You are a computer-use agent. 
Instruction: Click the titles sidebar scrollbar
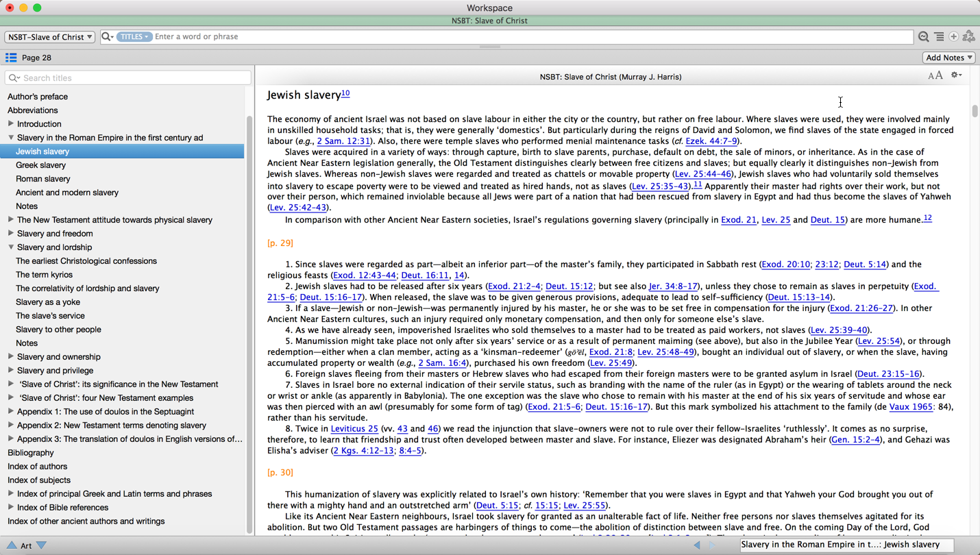[x=249, y=325]
